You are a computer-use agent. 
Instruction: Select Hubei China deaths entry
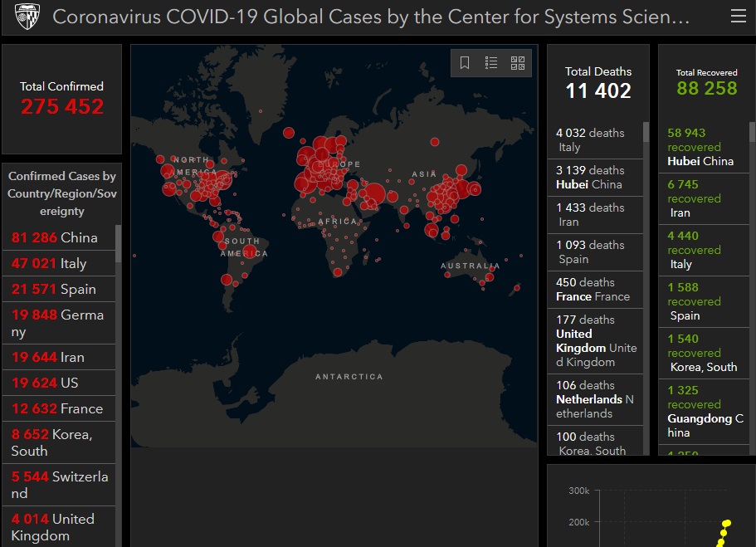click(x=593, y=177)
